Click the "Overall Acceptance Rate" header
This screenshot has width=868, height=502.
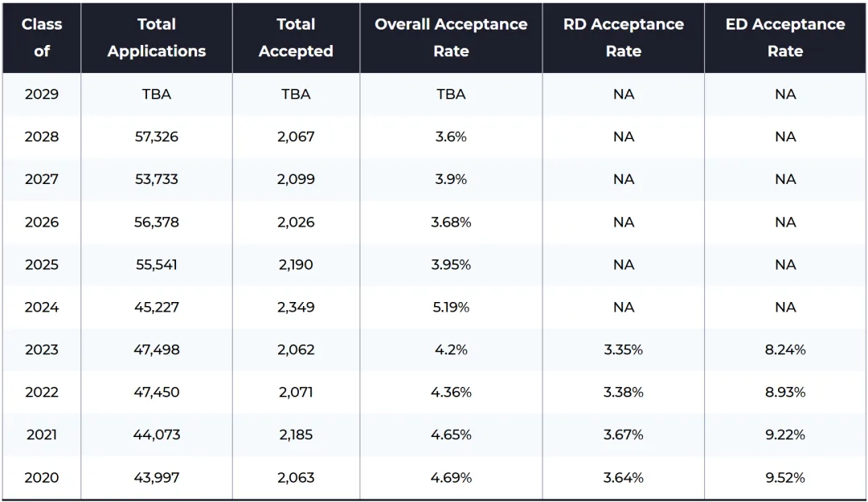451,38
